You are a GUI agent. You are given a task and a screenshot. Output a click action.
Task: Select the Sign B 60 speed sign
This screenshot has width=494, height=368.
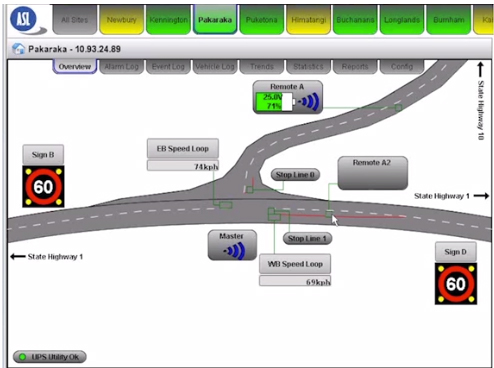point(43,186)
